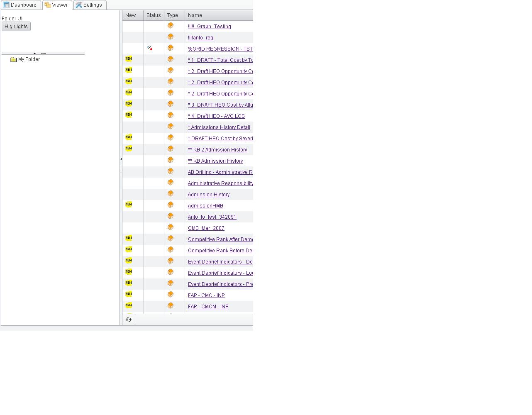Open the Settings tab
The width and height of the screenshot is (532, 415).
89,5
